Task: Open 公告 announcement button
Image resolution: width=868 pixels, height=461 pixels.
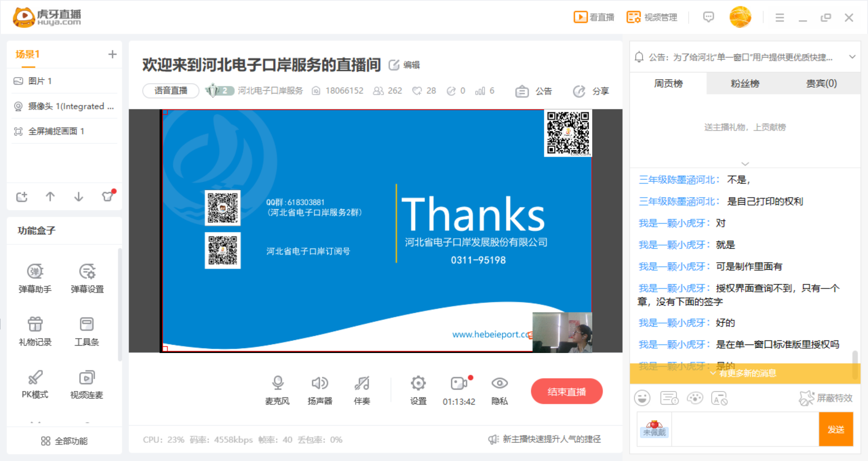Action: point(534,91)
